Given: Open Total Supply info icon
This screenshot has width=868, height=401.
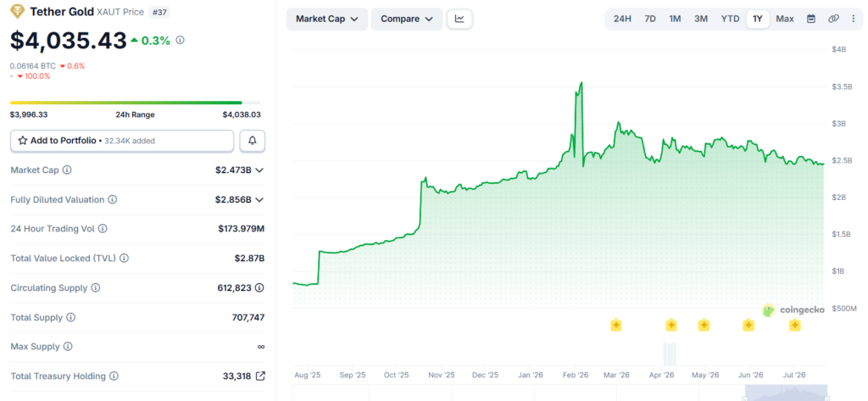Looking at the screenshot, I should pyautogui.click(x=71, y=317).
